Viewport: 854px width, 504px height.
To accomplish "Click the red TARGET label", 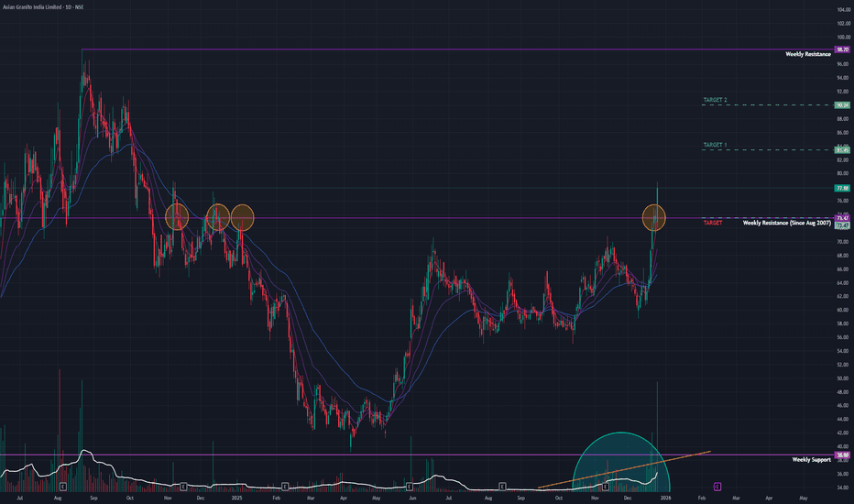I will (712, 223).
